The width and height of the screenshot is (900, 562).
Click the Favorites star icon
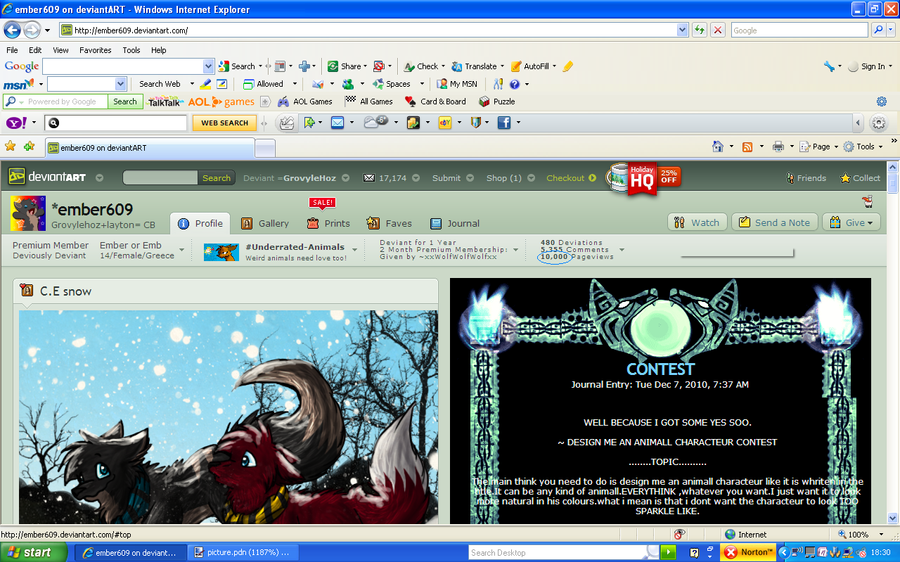(x=10, y=146)
